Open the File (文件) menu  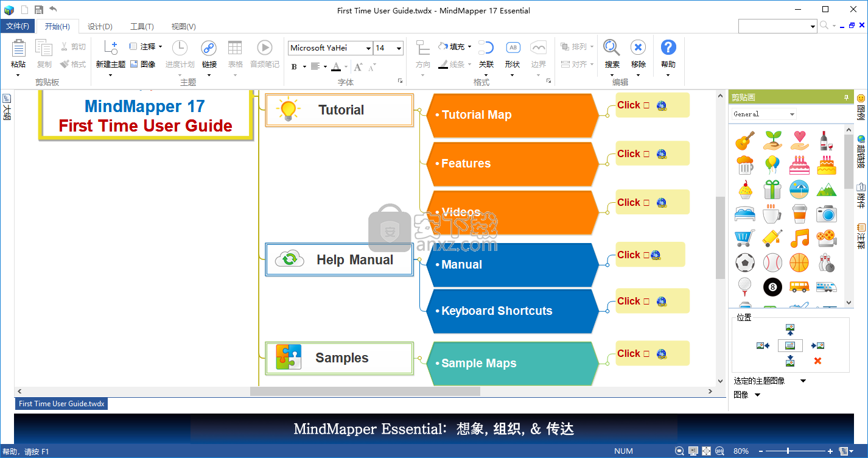pyautogui.click(x=18, y=26)
